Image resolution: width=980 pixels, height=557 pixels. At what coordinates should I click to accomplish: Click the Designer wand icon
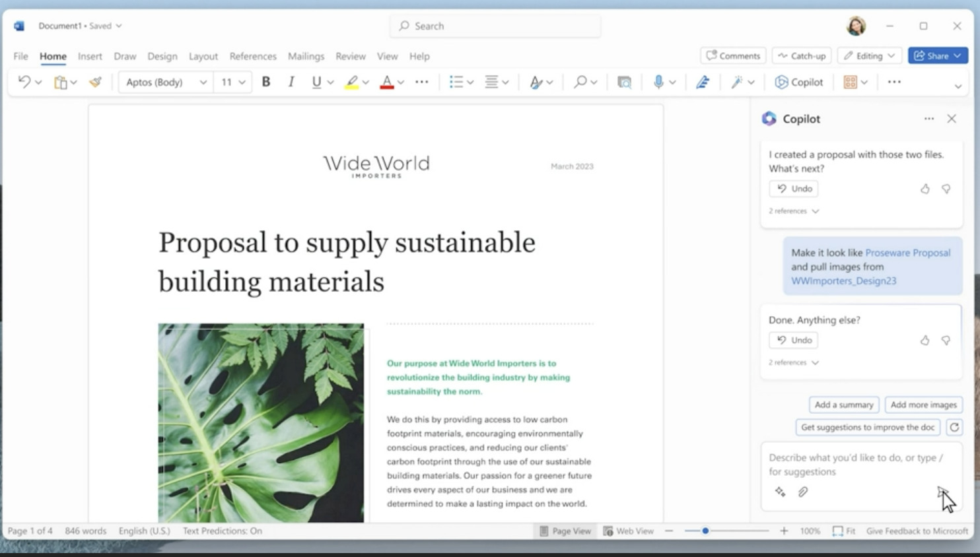coord(736,82)
